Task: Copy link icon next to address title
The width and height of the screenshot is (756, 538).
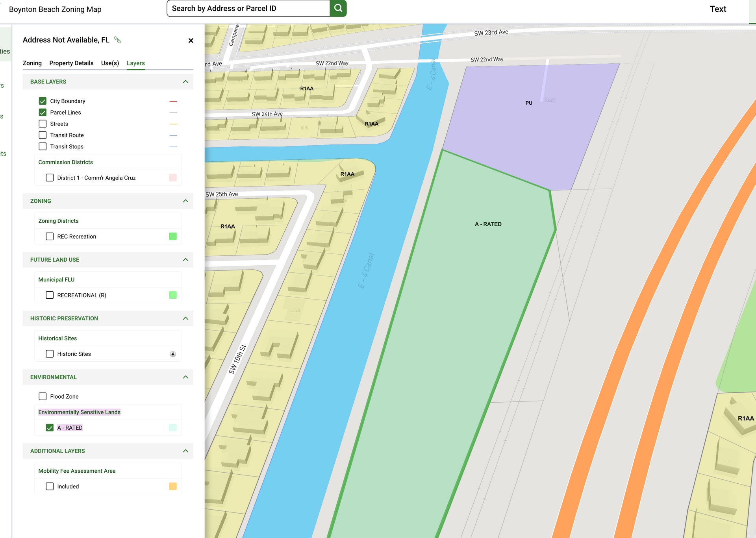Action: click(117, 40)
